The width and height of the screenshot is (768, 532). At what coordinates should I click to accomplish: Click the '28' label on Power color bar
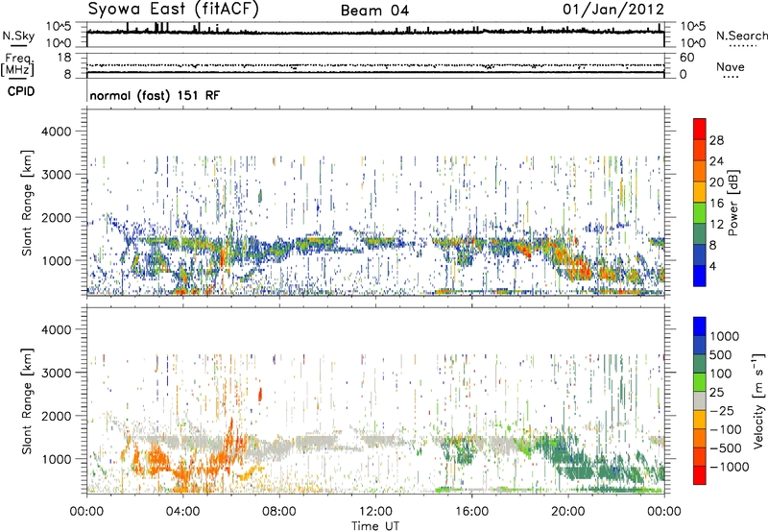[x=716, y=140]
